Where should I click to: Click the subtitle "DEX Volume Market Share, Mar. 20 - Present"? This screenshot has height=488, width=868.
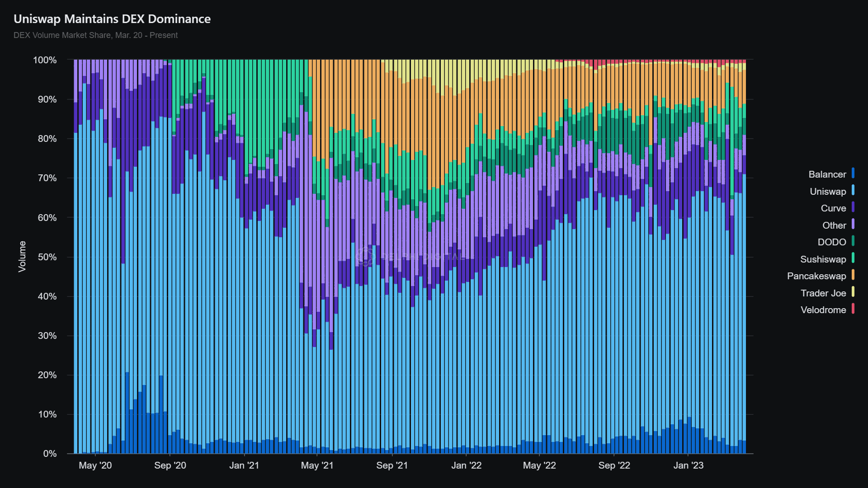point(95,35)
